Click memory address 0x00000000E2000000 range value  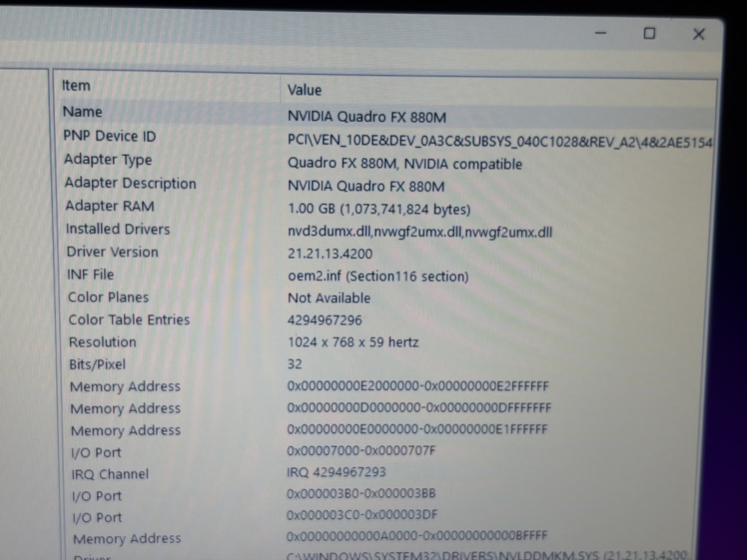pos(418,386)
